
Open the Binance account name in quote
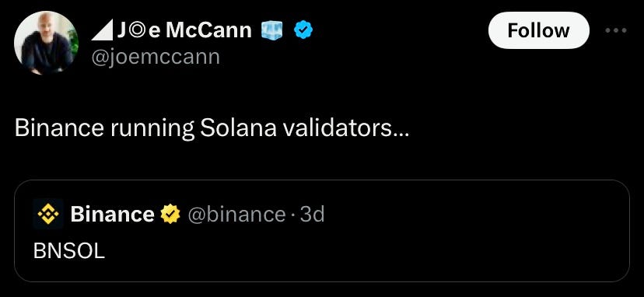pos(112,214)
